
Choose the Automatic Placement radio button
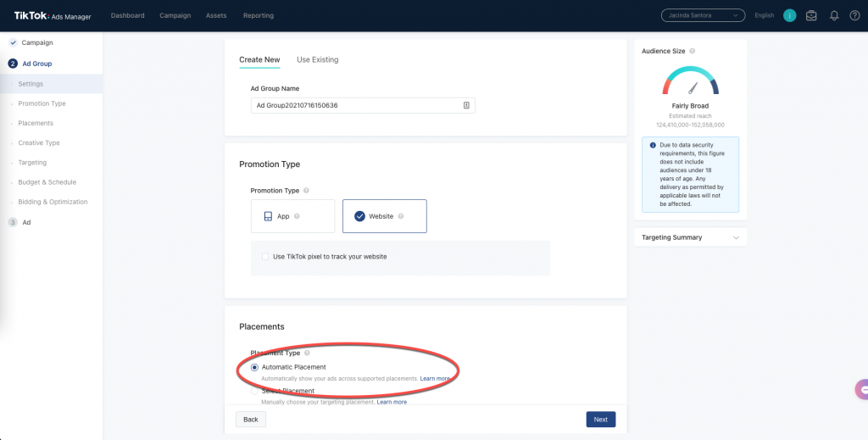pos(254,367)
